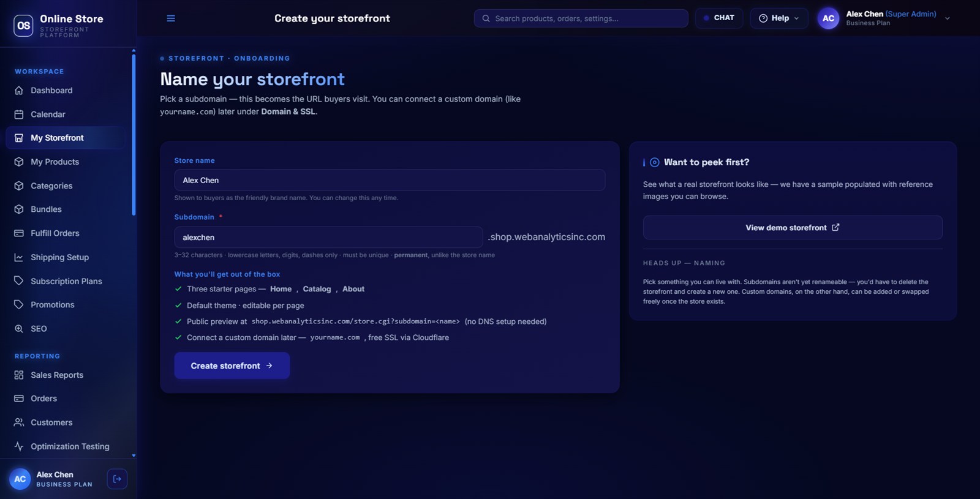Click the SEO magnifier icon

pos(19,329)
